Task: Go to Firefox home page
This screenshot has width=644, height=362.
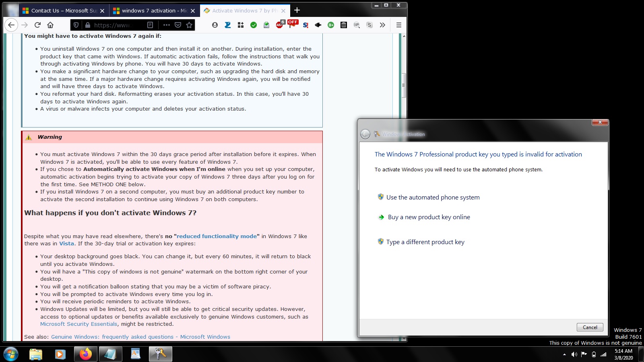Action: (50, 25)
